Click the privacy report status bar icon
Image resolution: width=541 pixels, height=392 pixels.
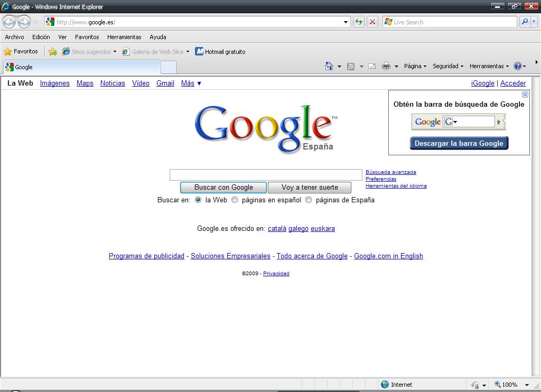click(475, 385)
